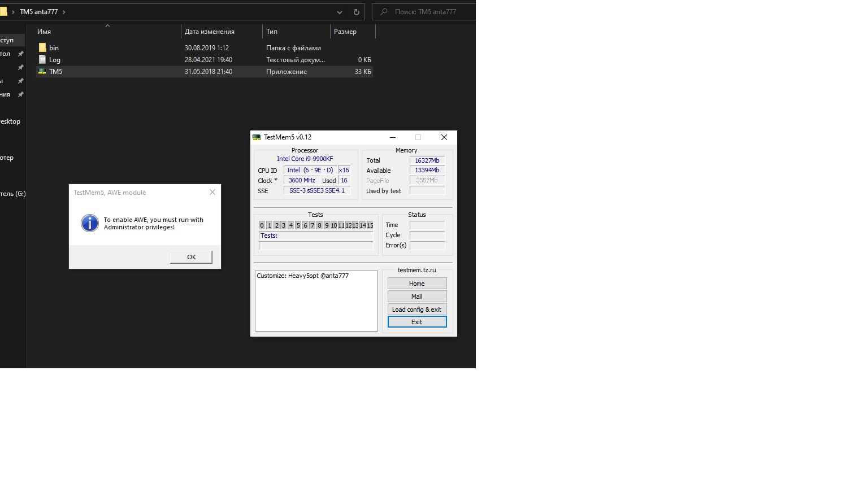Click the Available memory '13394Mb' field
868x488 pixels.
[427, 171]
